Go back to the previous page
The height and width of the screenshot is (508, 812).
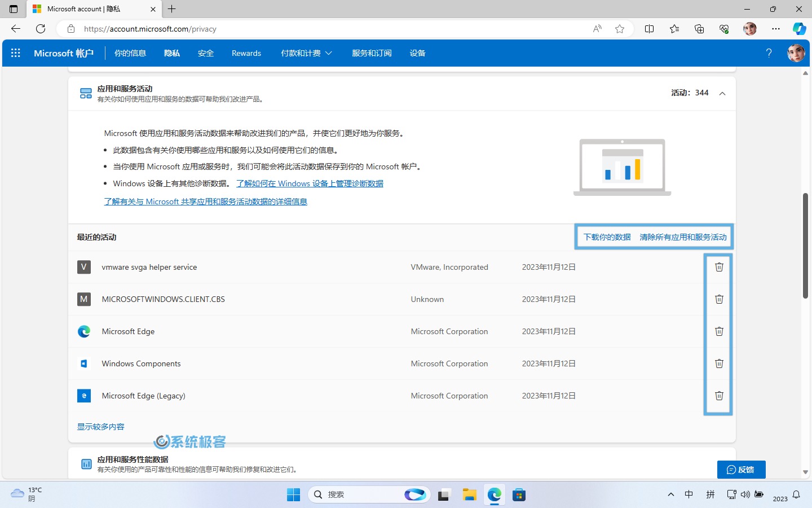coord(16,29)
